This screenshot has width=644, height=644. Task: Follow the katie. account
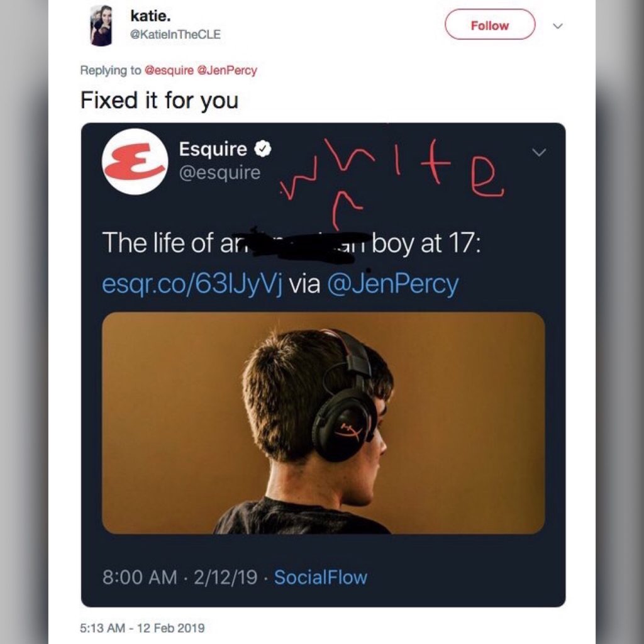pos(489,25)
